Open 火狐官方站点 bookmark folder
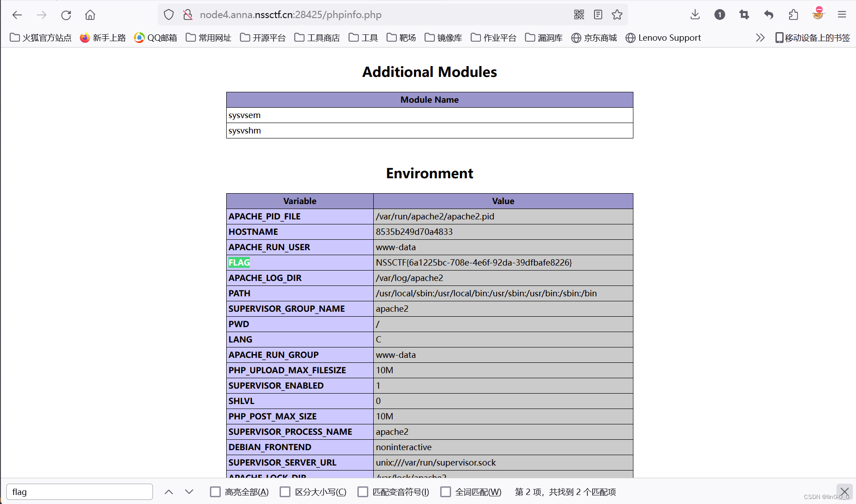 (41, 38)
